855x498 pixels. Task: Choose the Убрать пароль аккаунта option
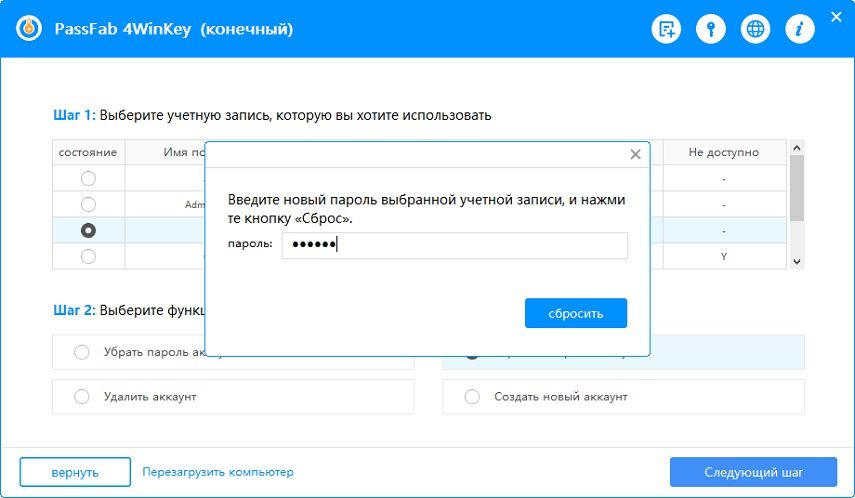coord(82,352)
